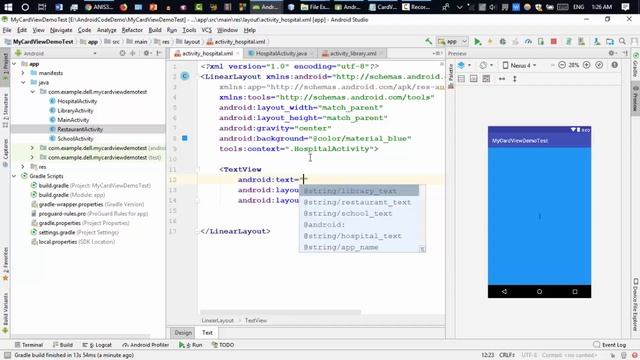Open the Event Log
Screen dimensions: 640x360
609,345
